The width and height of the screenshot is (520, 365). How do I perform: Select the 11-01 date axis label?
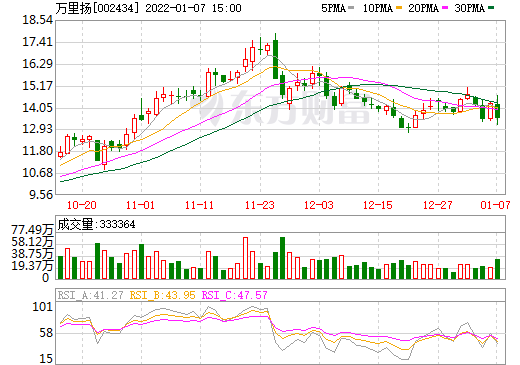[140, 205]
